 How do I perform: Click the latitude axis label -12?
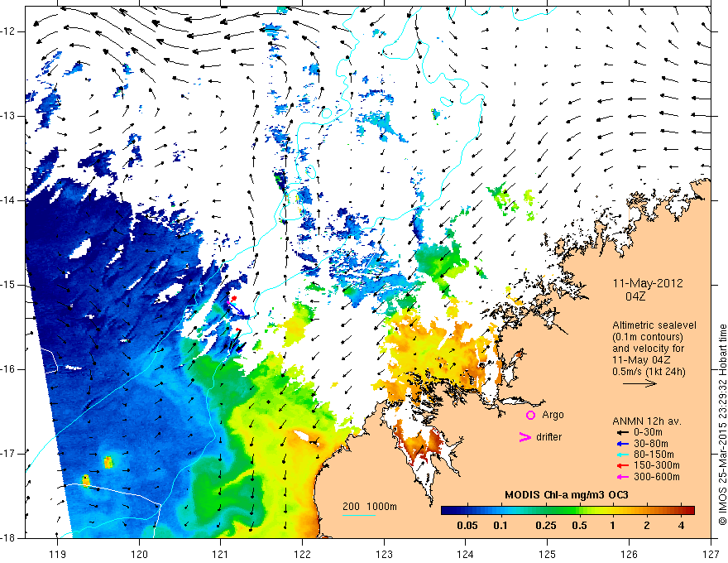point(8,31)
